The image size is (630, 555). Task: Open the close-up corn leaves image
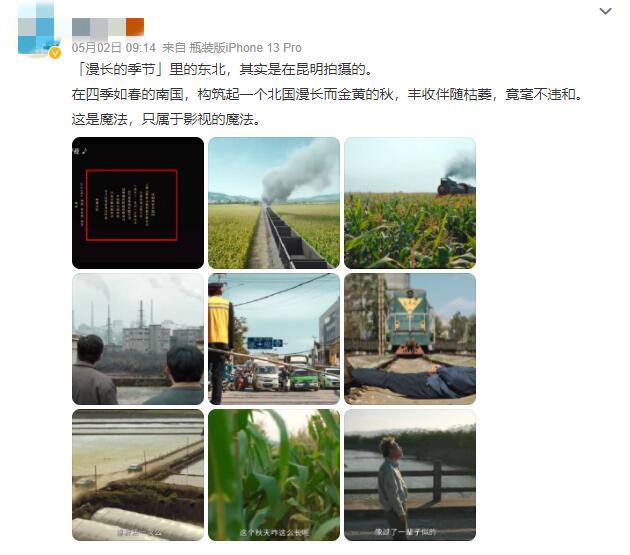coord(274,475)
